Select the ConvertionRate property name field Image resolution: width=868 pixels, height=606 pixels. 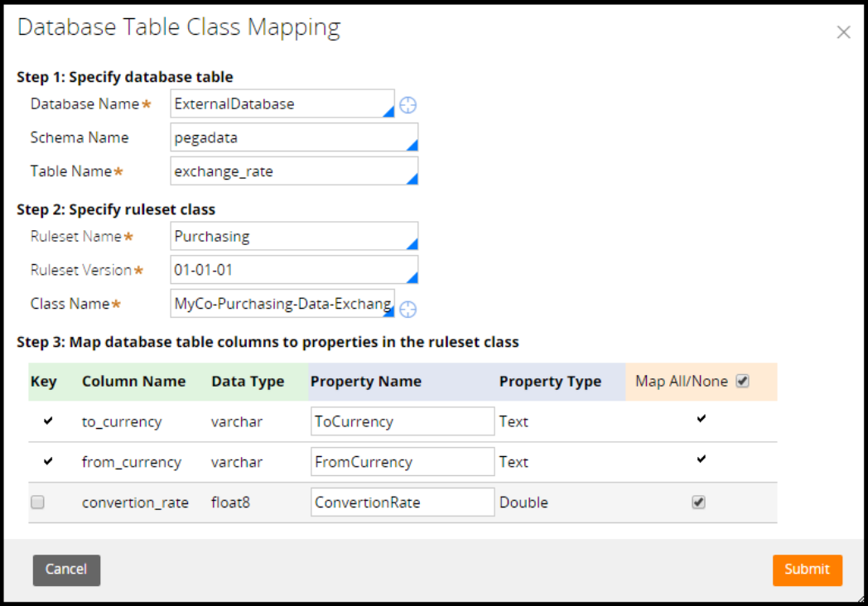pyautogui.click(x=403, y=503)
